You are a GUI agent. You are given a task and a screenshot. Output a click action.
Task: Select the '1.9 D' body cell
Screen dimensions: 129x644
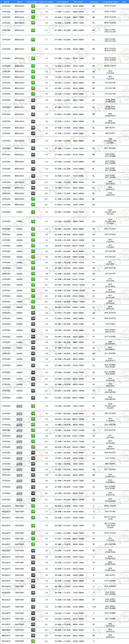pyautogui.click(x=94, y=607)
